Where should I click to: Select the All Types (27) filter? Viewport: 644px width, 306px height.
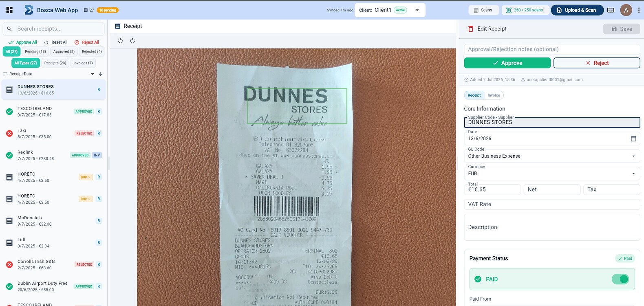[26, 63]
